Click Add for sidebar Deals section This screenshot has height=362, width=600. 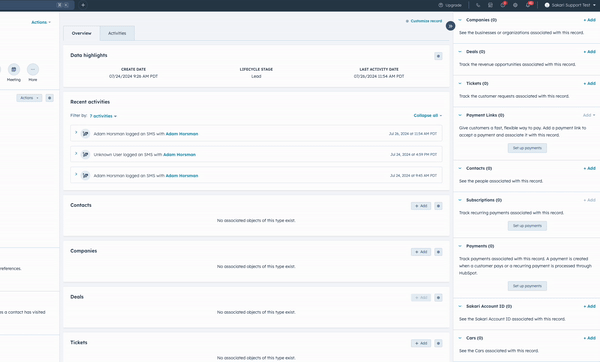(x=589, y=52)
